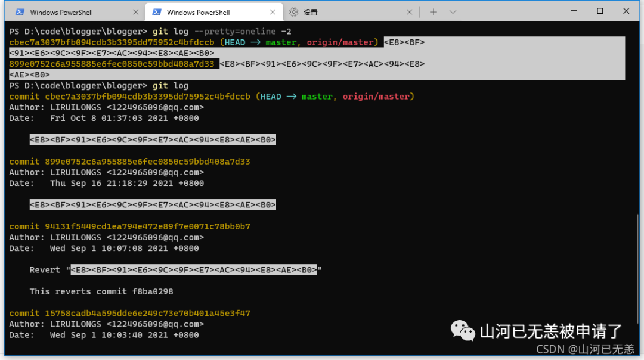Click the PowerShell icon on the active tab
This screenshot has width=644, height=360.
[x=157, y=11]
